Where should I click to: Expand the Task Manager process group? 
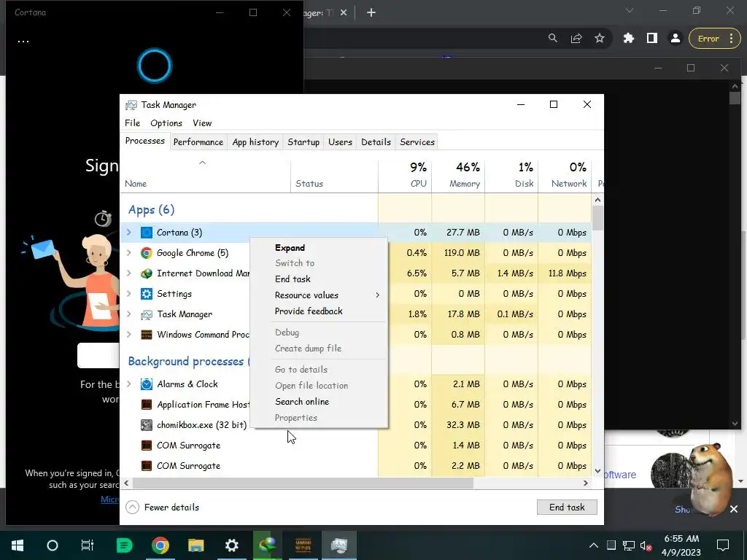tap(129, 314)
